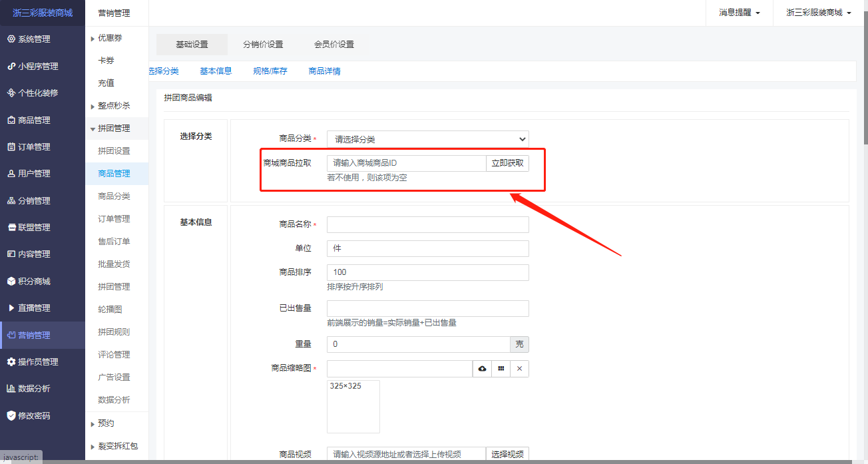868x464 pixels.
Task: Click the 内容管理 icon
Action: (11, 254)
